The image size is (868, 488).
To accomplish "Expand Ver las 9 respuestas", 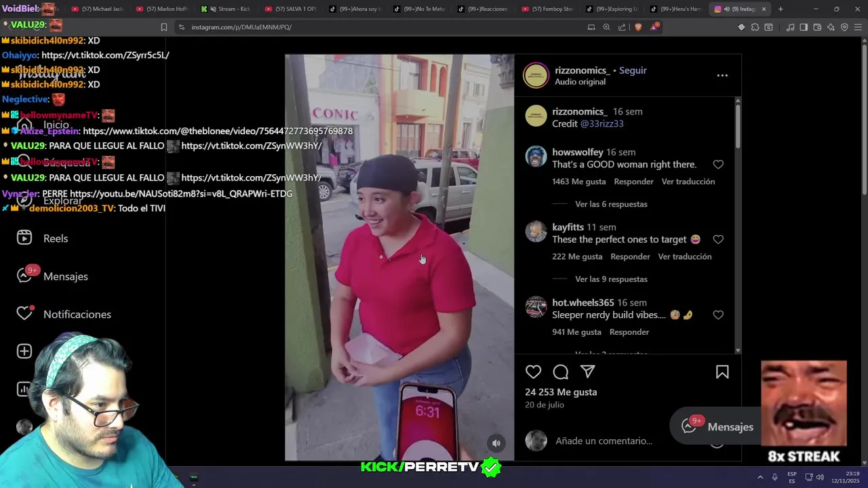I will (611, 279).
